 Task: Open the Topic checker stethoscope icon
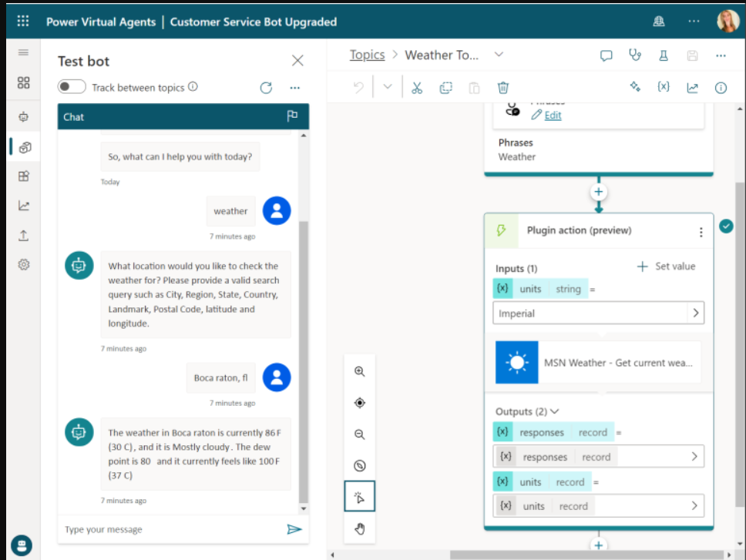point(635,55)
